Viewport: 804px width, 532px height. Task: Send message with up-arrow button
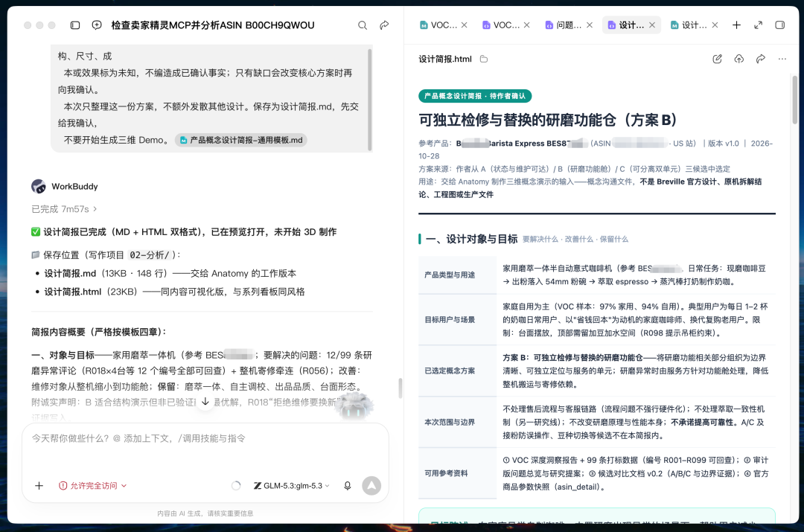pos(371,485)
